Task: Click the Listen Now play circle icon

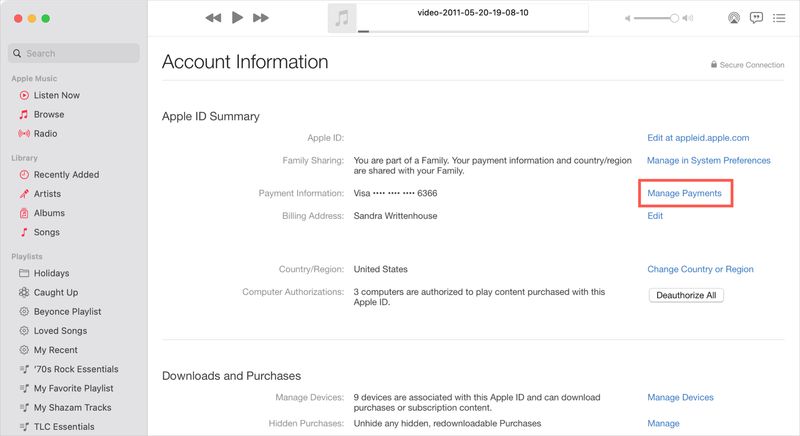Action: (x=24, y=95)
